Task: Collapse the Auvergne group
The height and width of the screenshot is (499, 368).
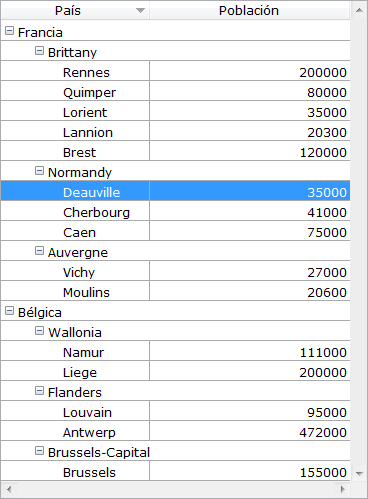Action: coord(39,251)
